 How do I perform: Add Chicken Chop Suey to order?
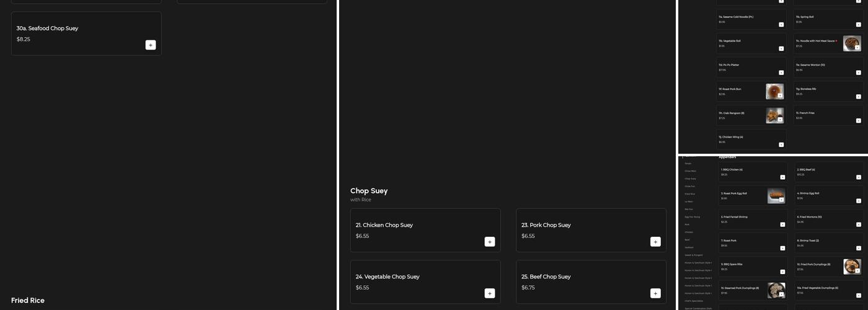coord(490,242)
